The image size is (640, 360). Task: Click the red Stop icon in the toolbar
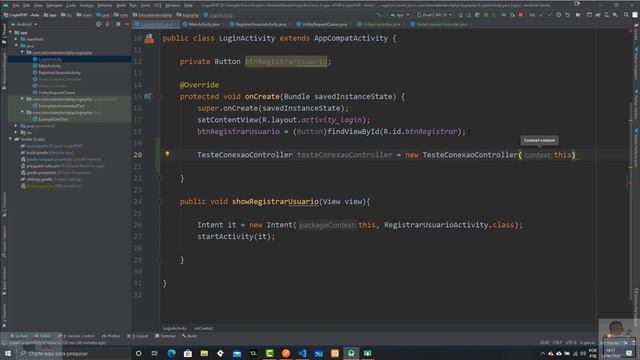[x=521, y=15]
